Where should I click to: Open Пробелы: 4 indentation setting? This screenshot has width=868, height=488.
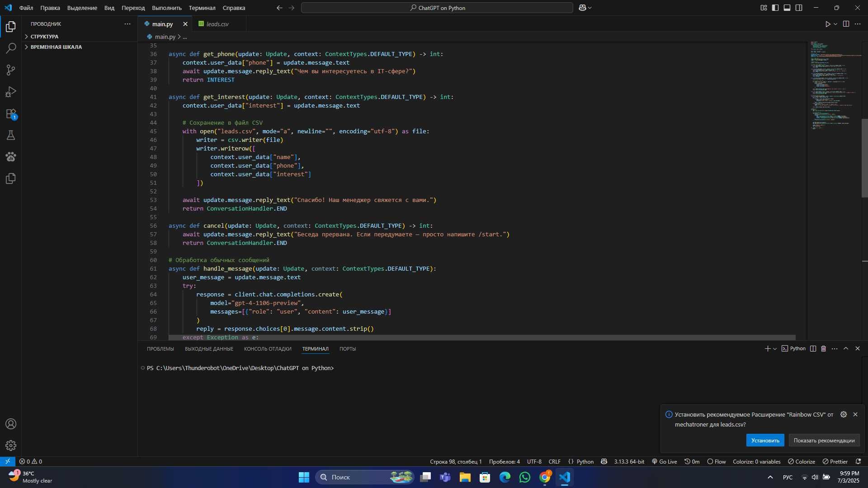point(504,461)
